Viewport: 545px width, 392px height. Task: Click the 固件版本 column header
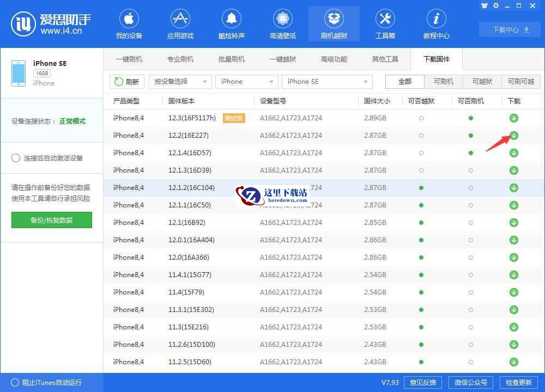[x=181, y=101]
